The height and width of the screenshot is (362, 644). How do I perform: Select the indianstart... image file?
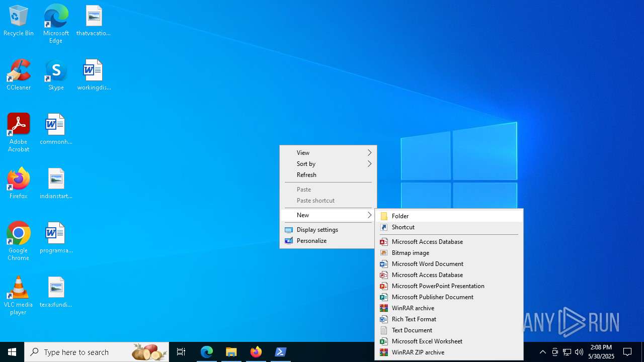(56, 184)
